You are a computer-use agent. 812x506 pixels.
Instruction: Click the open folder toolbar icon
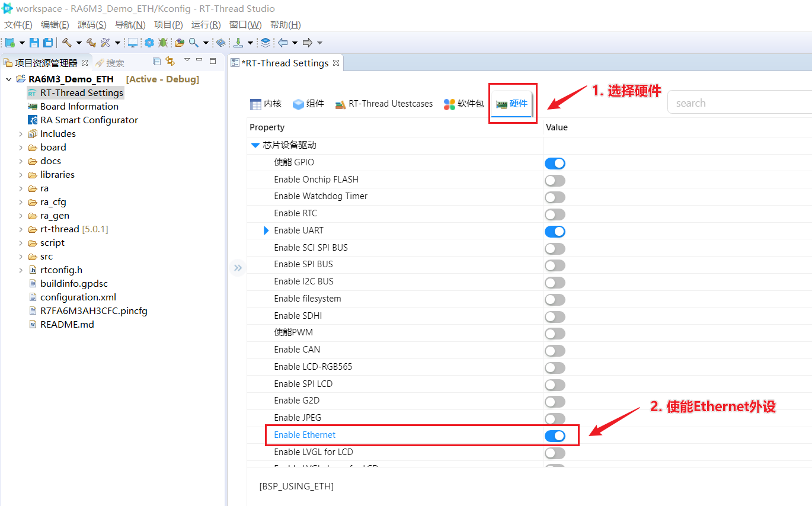click(x=179, y=43)
